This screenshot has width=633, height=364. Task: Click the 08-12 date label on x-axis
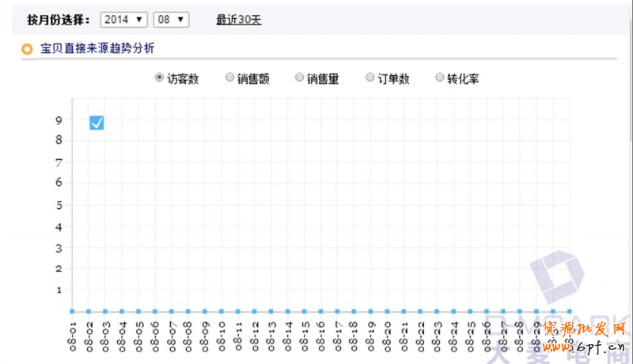255,336
